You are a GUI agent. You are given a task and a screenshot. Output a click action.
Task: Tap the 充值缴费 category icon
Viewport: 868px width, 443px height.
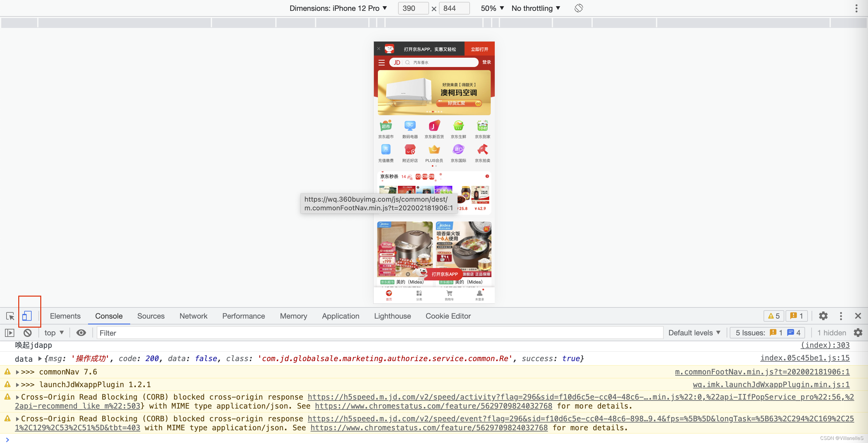[x=386, y=149]
